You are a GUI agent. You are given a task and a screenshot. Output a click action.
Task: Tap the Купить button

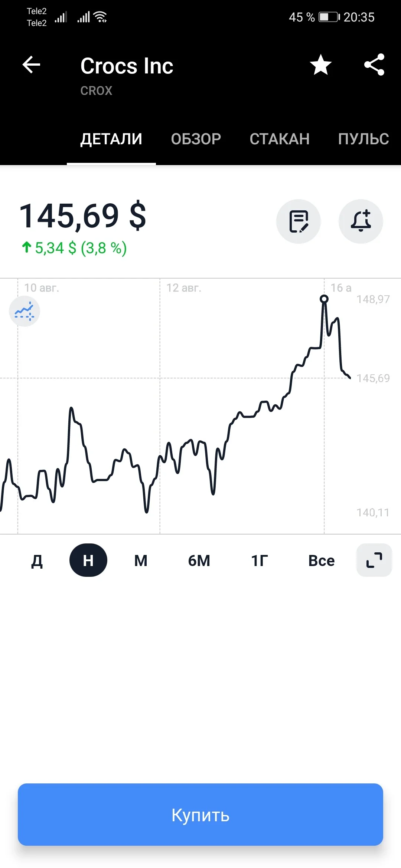click(200, 815)
